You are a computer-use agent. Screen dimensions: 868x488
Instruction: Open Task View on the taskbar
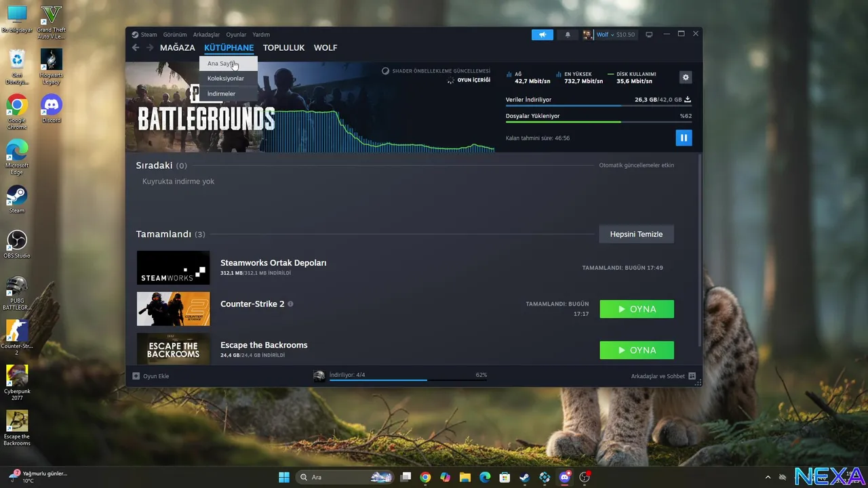coord(406,477)
